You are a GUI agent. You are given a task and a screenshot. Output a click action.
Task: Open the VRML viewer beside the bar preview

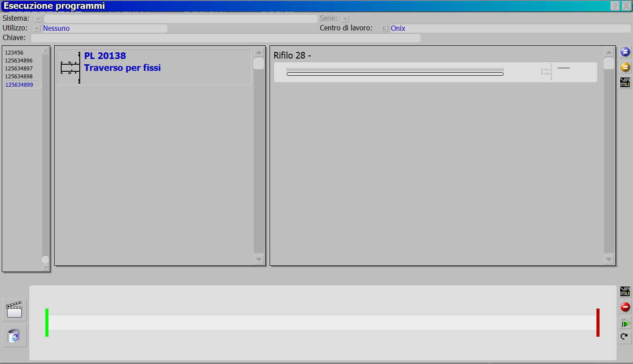tap(625, 291)
